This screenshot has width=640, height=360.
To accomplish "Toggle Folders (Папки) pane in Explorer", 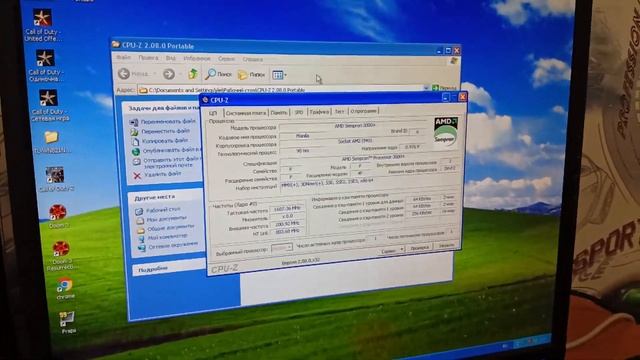I will pos(251,75).
